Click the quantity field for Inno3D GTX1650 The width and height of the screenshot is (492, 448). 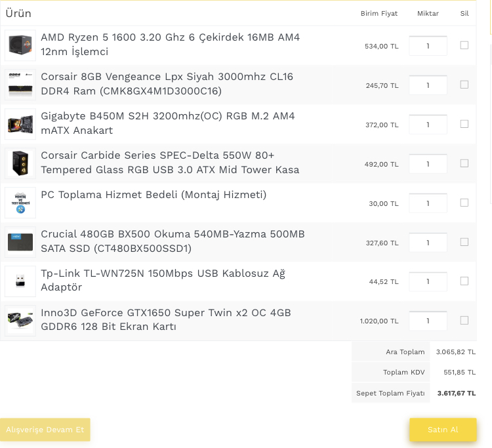428,321
